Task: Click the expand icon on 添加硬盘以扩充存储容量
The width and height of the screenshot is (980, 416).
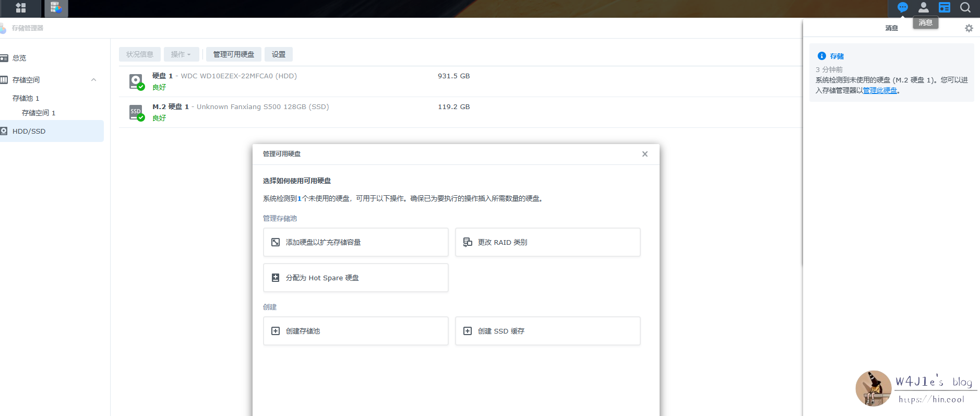Action: 276,242
